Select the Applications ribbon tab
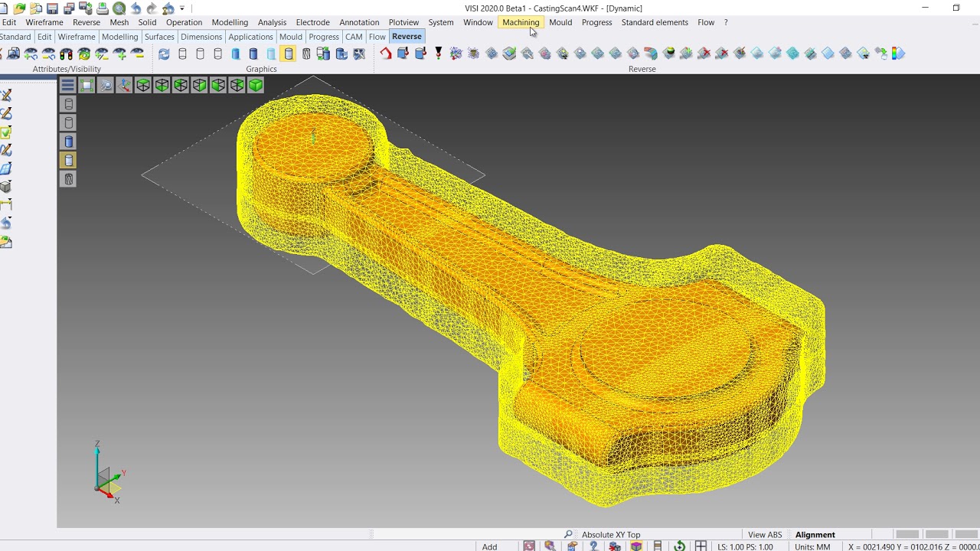Image resolution: width=980 pixels, height=551 pixels. tap(250, 37)
